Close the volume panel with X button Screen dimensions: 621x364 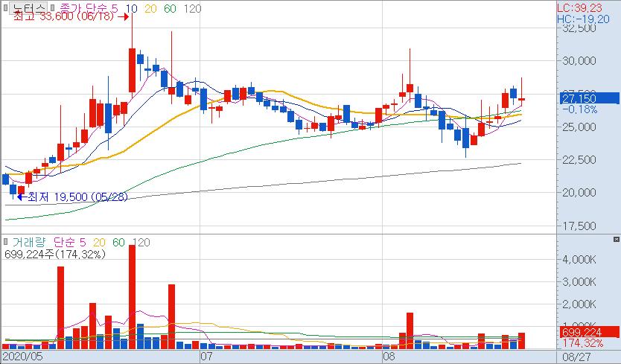[617, 239]
